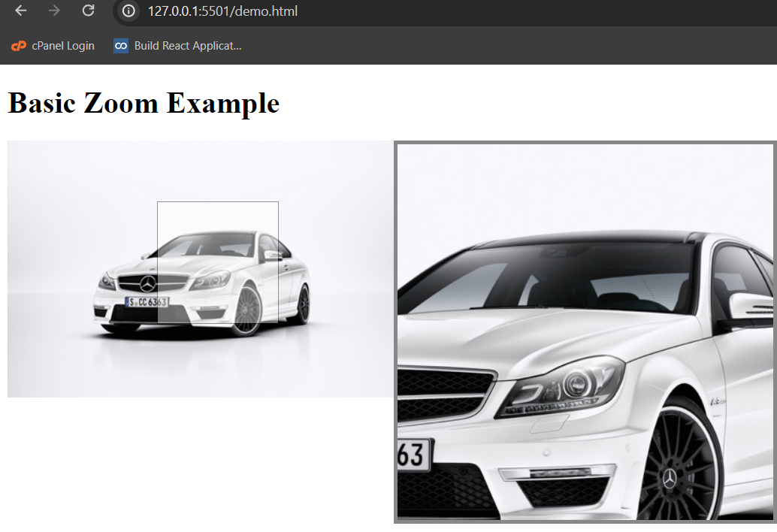Viewport: 777px width, 532px height.
Task: Open the cPanel Login bookmark
Action: tap(53, 46)
